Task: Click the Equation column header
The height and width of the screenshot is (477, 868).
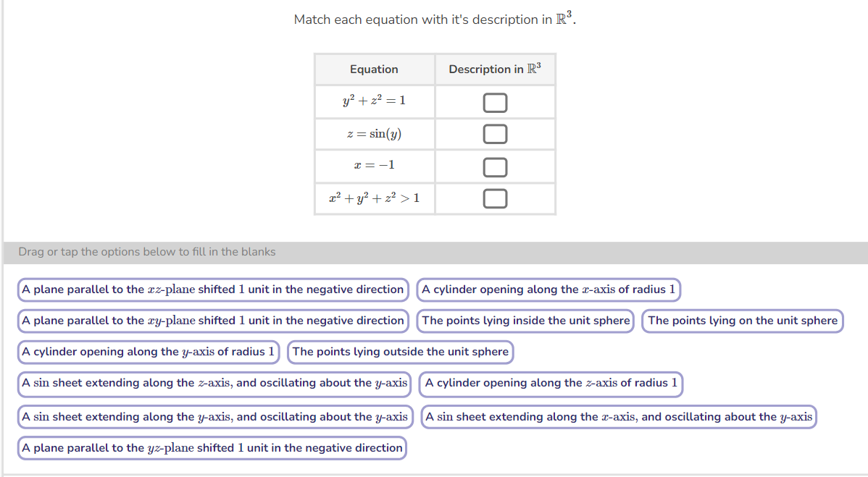Action: (x=374, y=69)
